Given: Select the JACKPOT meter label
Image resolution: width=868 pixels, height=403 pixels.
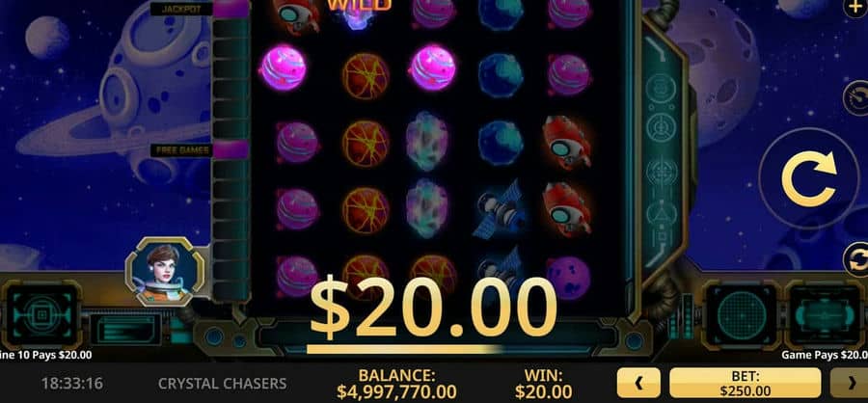Looking at the screenshot, I should click(182, 9).
